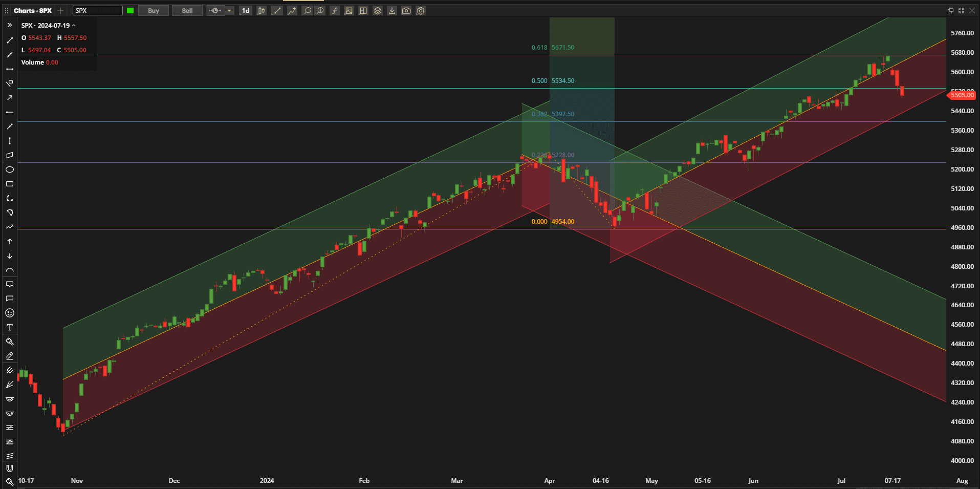Click the Buy button
The height and width of the screenshot is (489, 980).
pos(154,11)
